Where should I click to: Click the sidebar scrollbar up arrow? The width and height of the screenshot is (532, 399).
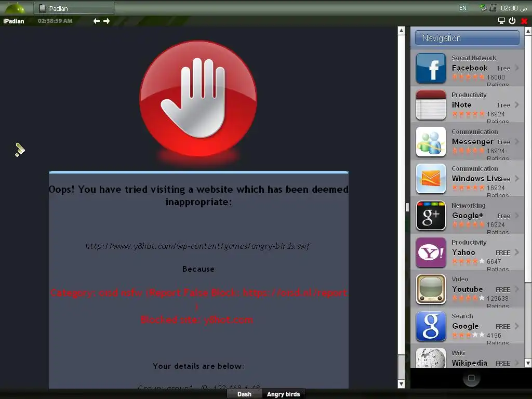click(x=528, y=31)
